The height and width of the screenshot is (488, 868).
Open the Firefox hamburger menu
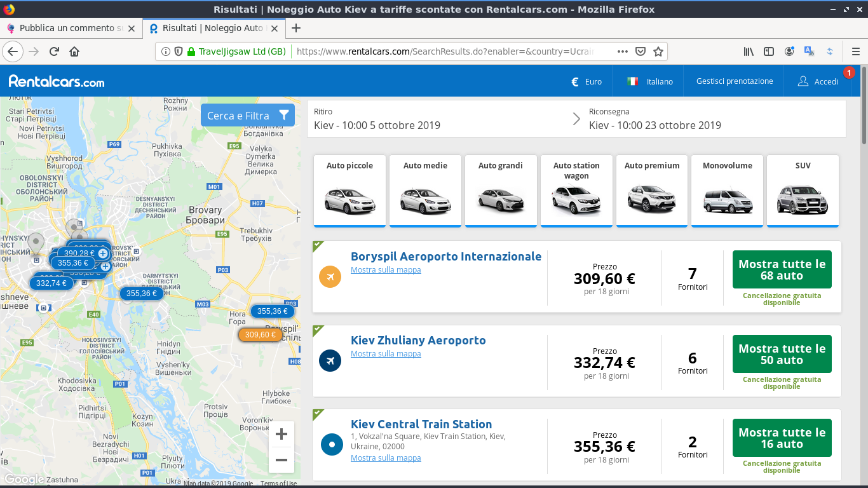click(x=855, y=51)
